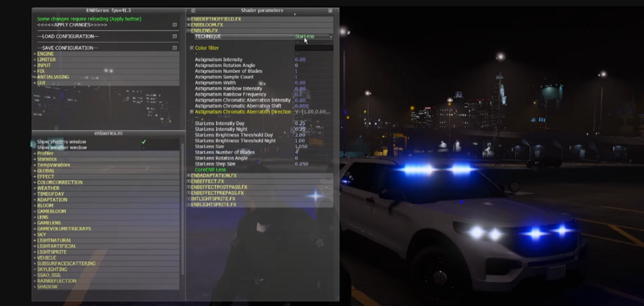Click the square icon beside LOAD CONFIGURATION

pos(175,37)
